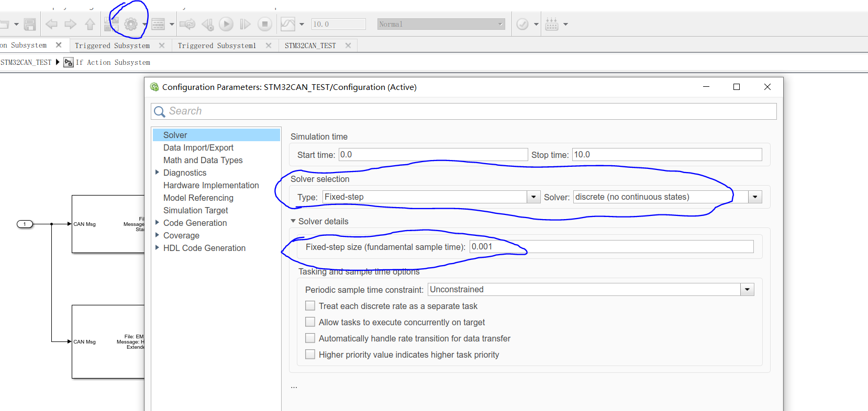Click the Up to Parent arrow icon
This screenshot has height=411, width=868.
pos(90,24)
